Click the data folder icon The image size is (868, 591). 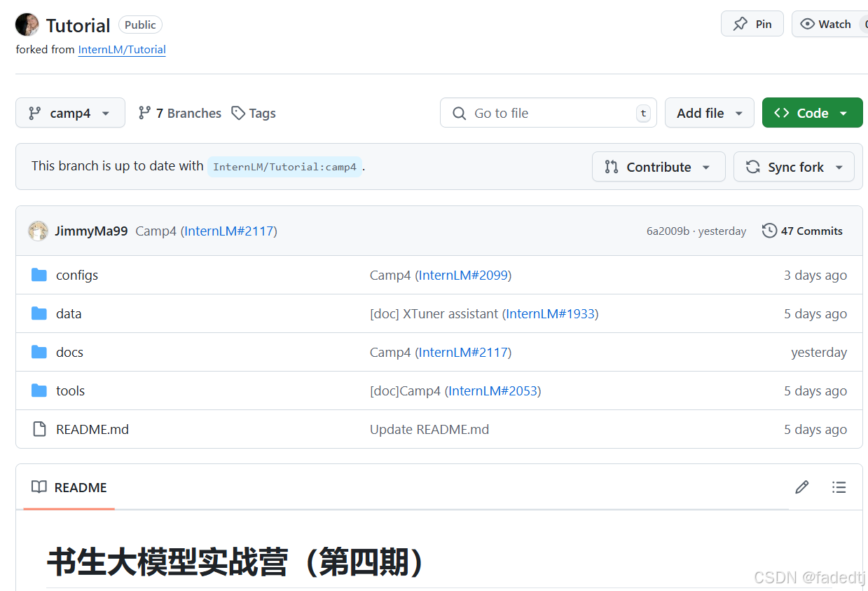point(39,313)
